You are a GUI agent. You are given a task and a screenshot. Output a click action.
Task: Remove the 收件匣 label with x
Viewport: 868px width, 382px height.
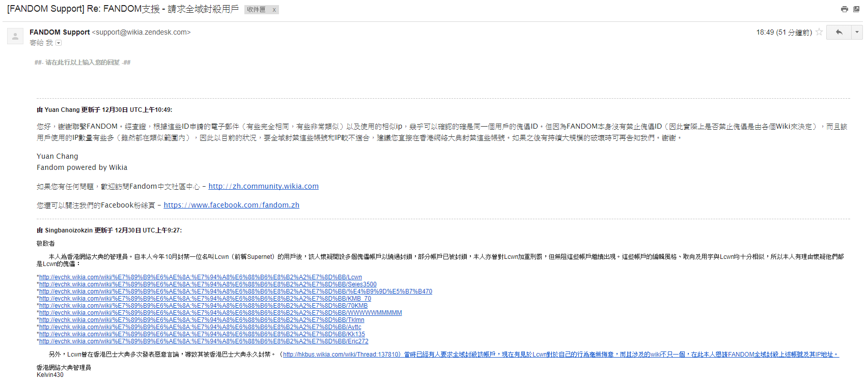(274, 10)
